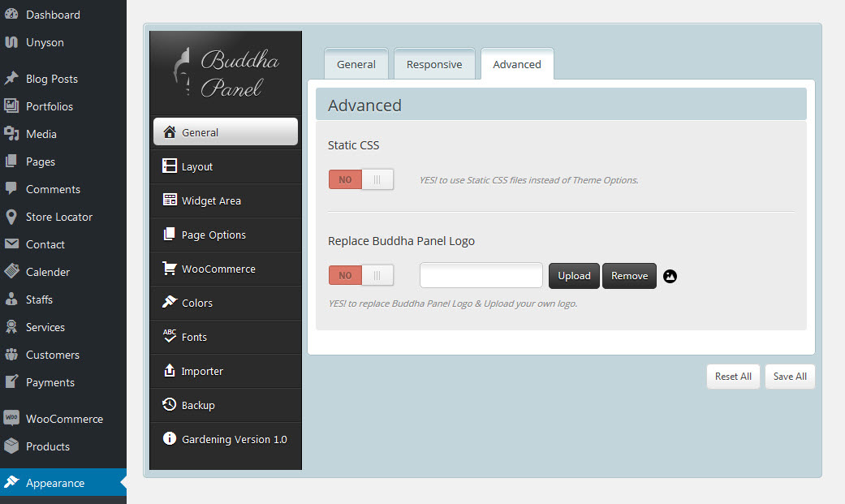This screenshot has width=845, height=504.
Task: Click the image preview icon beside Remove
Action: 670,276
